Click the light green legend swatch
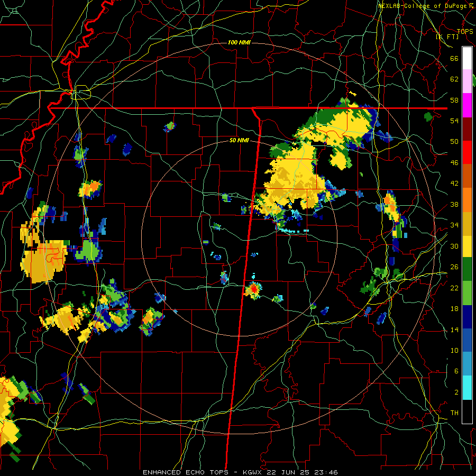476x476 pixels. point(467,293)
